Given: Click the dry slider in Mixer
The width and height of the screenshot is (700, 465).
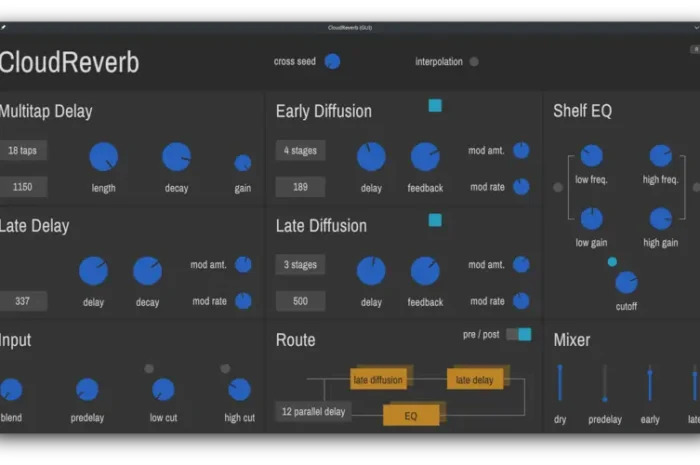Looking at the screenshot, I should pyautogui.click(x=560, y=384).
